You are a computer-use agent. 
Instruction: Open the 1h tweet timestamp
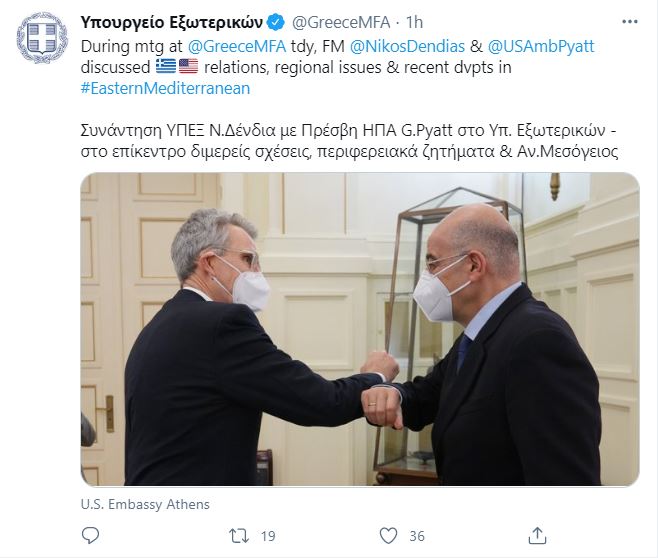coord(414,22)
